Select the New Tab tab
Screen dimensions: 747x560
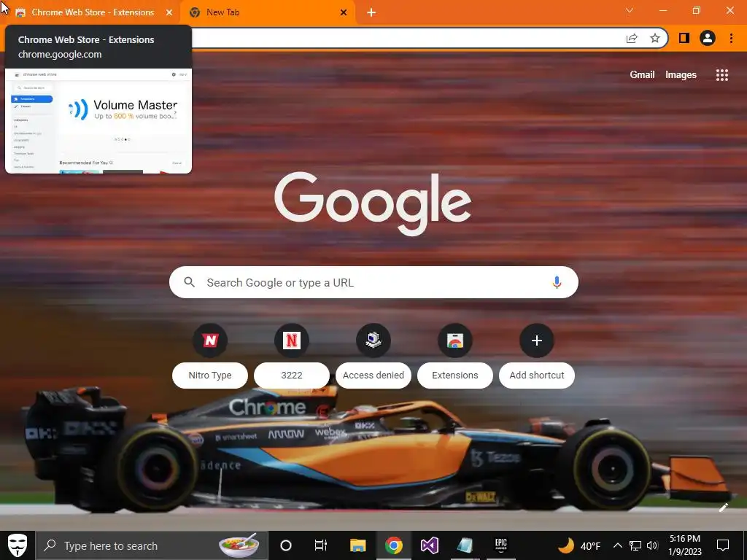click(267, 12)
